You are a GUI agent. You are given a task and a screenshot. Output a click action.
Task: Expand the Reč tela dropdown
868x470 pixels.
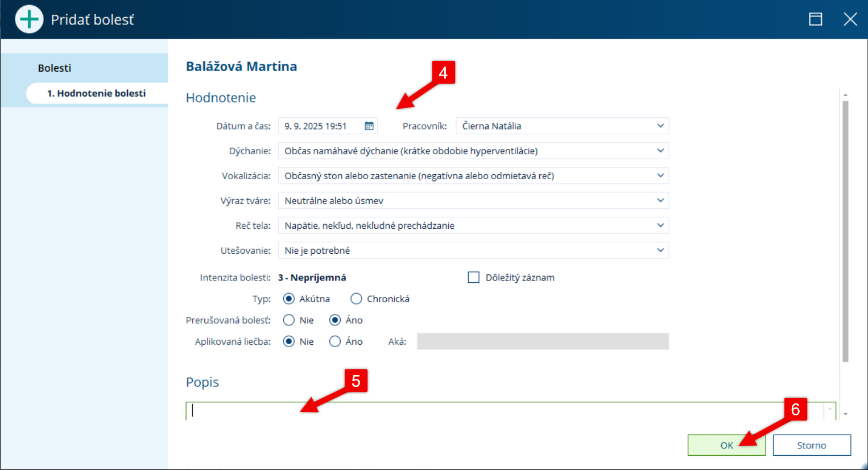473,225
